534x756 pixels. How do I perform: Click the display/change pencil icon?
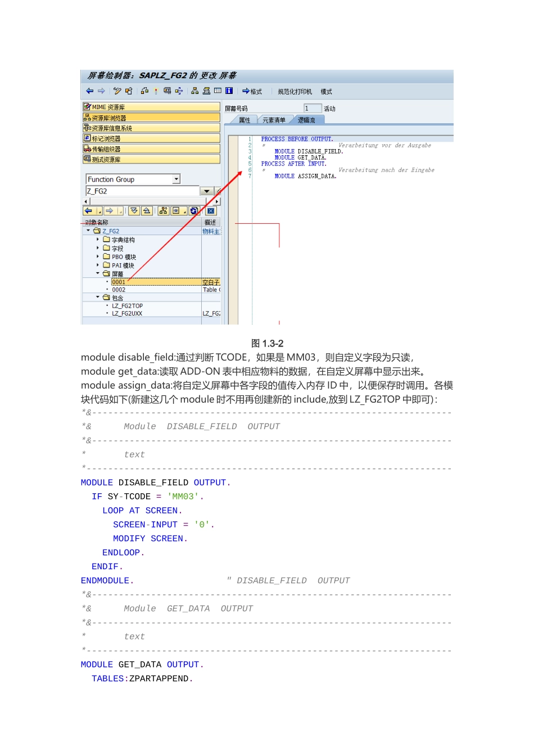(117, 91)
